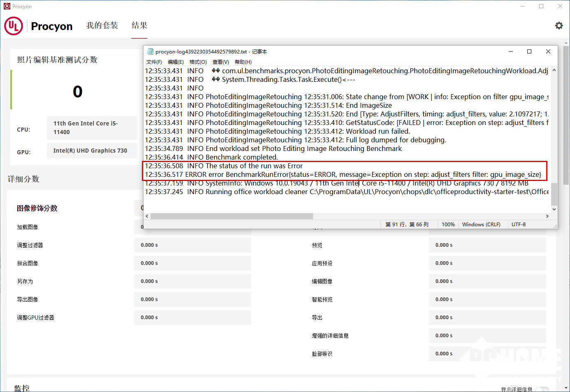The image size is (570, 392).
Task: Click 照片编辑基准测试分数 heading
Action: 57,60
